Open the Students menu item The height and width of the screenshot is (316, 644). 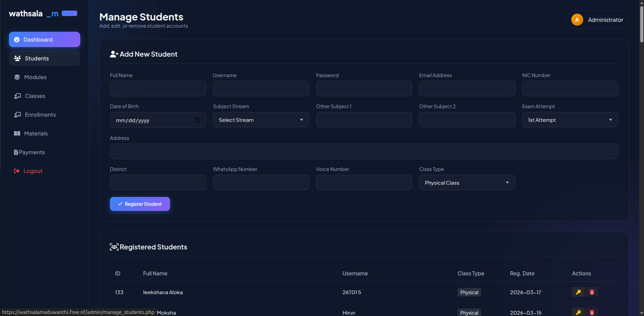[44, 58]
